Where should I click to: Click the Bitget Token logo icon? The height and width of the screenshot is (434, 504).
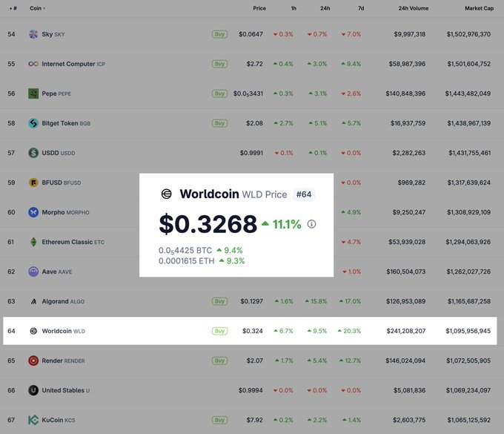33,123
